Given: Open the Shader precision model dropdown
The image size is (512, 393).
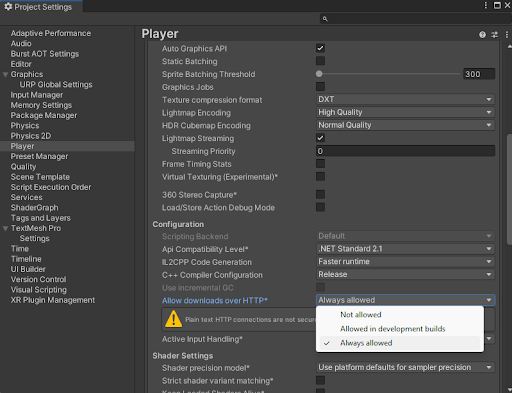Looking at the screenshot, I should (x=405, y=367).
